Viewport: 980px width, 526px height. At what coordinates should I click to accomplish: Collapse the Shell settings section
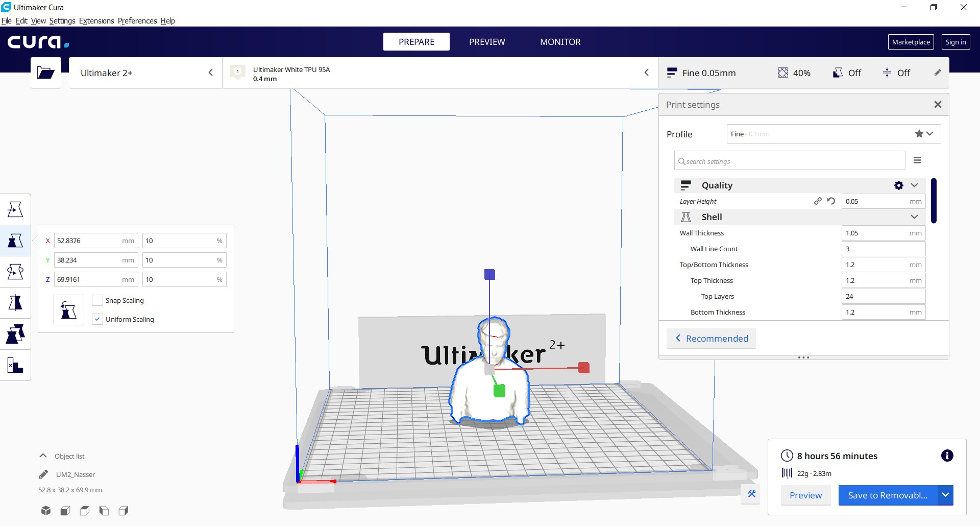[x=914, y=217]
